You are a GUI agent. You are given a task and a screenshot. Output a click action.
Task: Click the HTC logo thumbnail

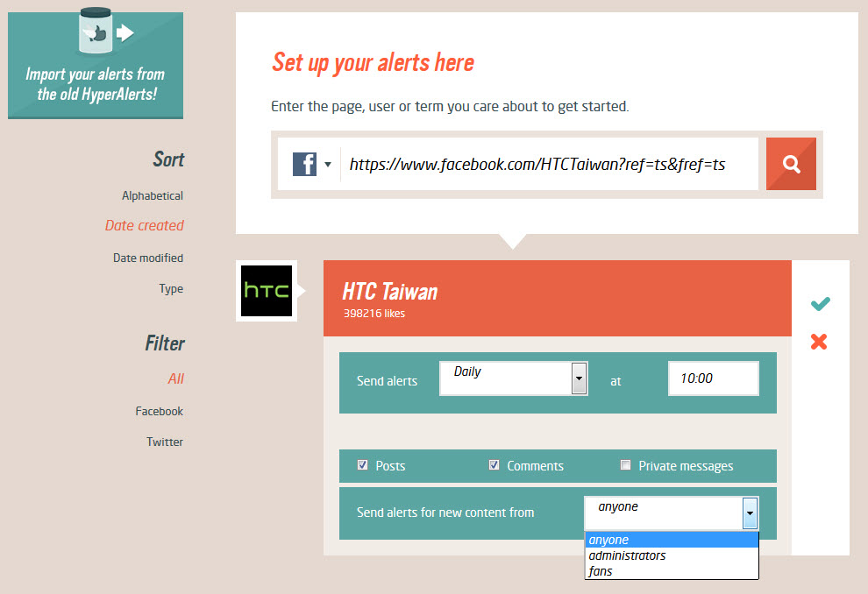[x=267, y=291]
